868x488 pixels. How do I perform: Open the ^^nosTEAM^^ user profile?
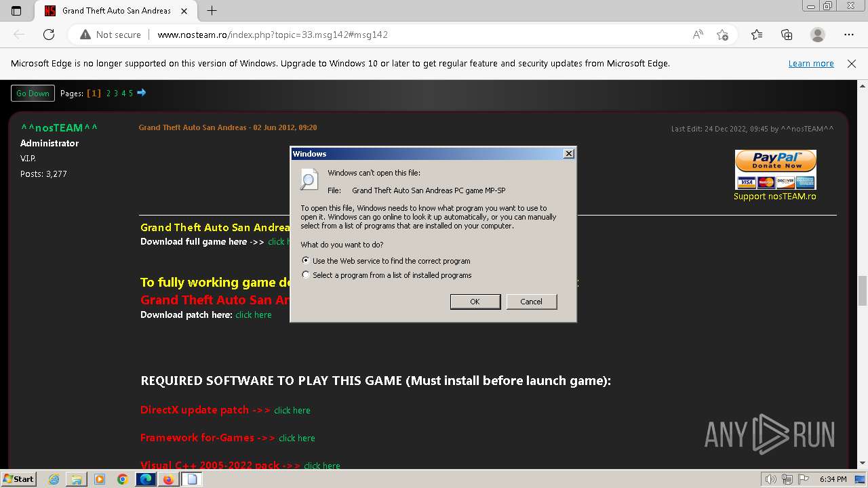[x=59, y=127]
